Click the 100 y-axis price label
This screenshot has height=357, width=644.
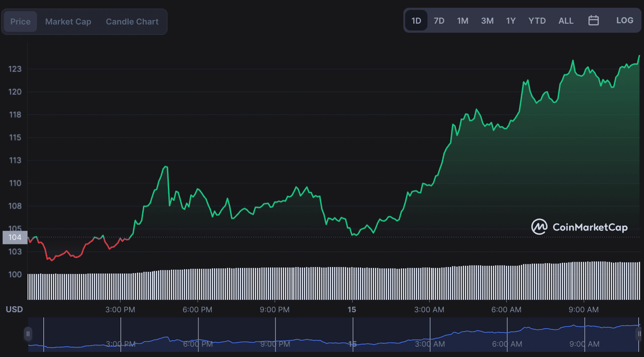[15, 274]
